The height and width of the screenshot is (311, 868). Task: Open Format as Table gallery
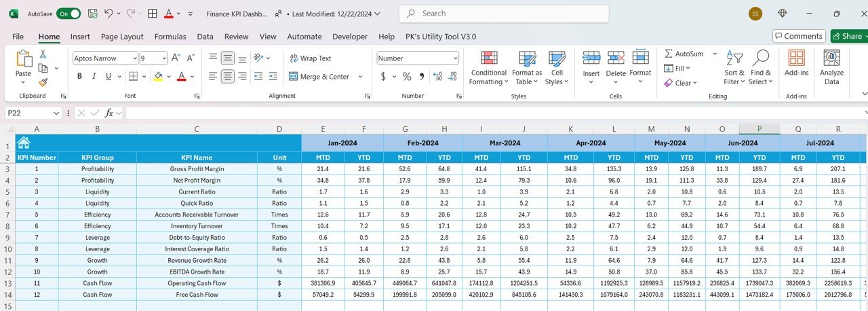[527, 67]
